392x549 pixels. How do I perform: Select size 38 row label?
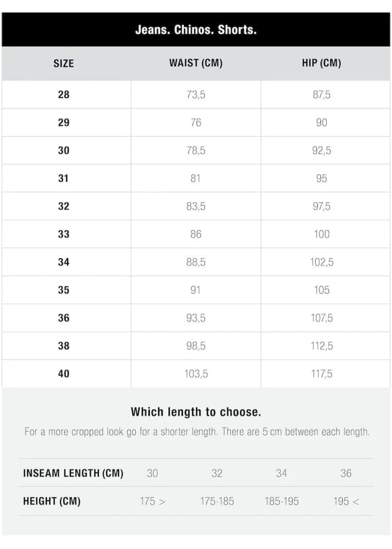point(64,346)
